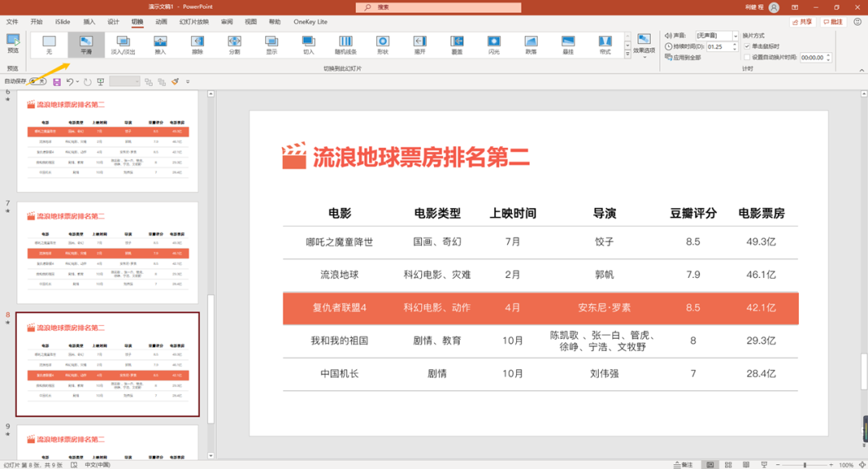Open the customize quick access toolbar dropdown
Screen dimensions: 868x469
(x=187, y=82)
